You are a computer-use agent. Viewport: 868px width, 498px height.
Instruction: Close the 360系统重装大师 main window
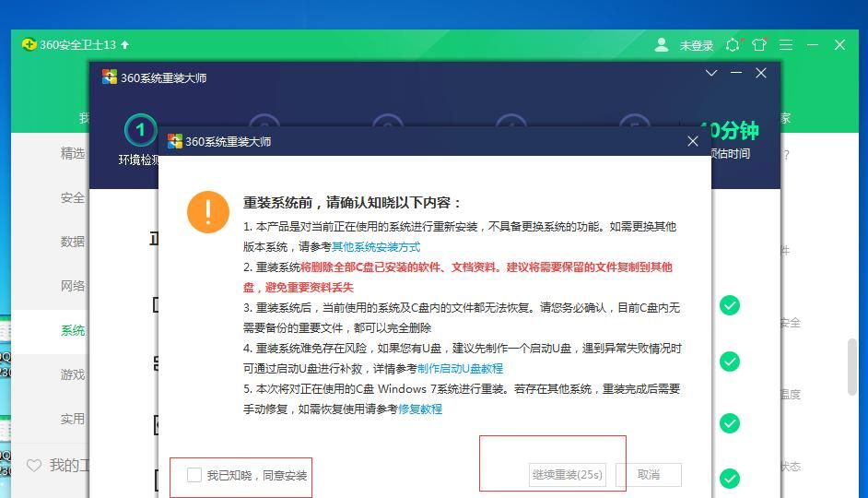click(761, 73)
